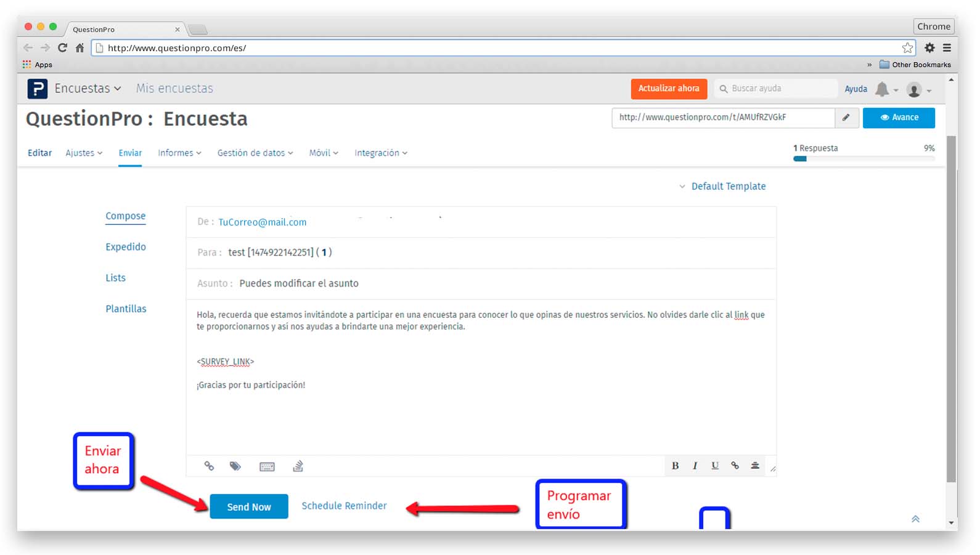Viewport: 980px width, 555px height.
Task: Close the QuestionPro browser tab
Action: [178, 29]
